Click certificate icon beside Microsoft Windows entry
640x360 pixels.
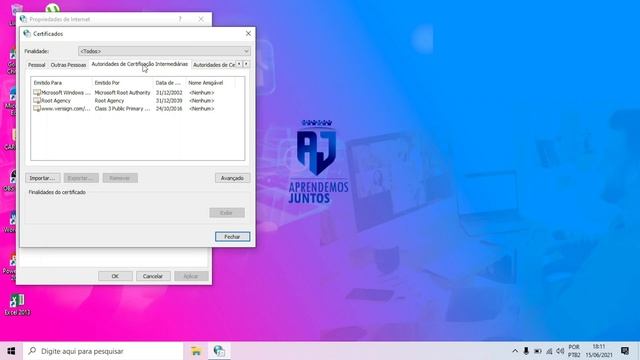[x=37, y=93]
